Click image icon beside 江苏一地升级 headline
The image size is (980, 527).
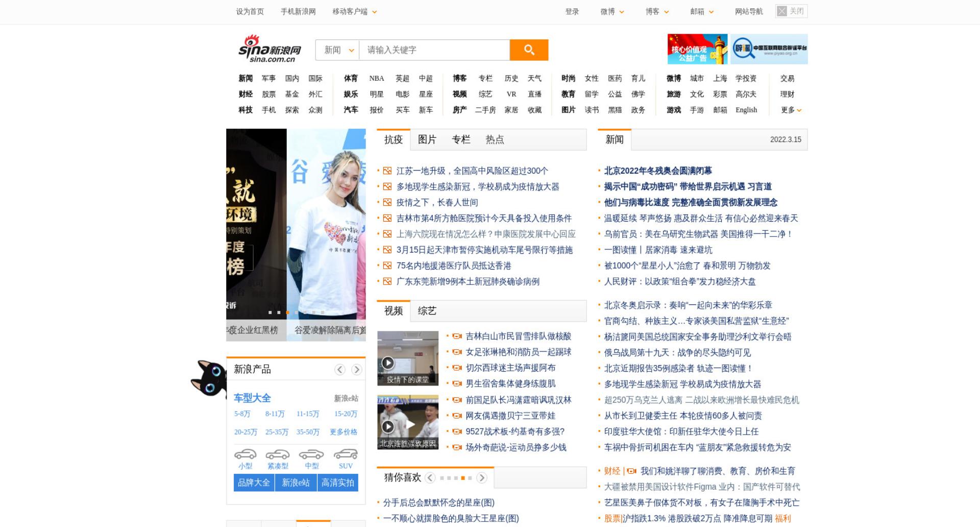coord(387,171)
